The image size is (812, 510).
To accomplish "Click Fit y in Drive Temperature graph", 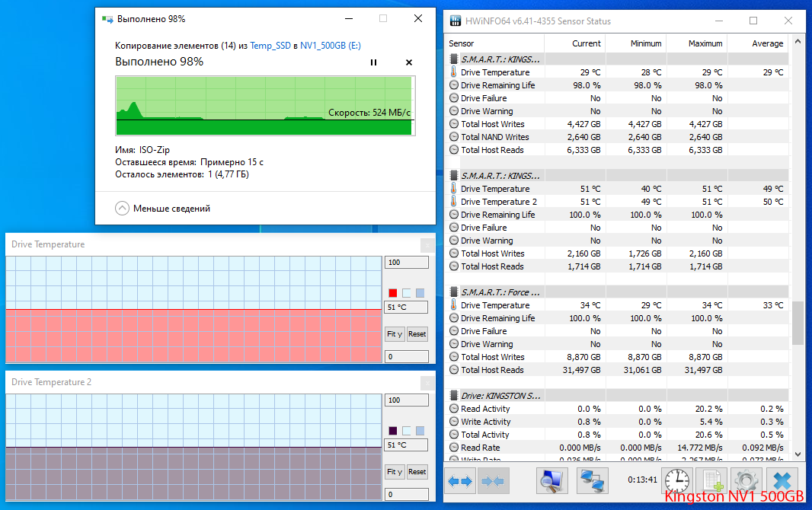I will pyautogui.click(x=394, y=334).
